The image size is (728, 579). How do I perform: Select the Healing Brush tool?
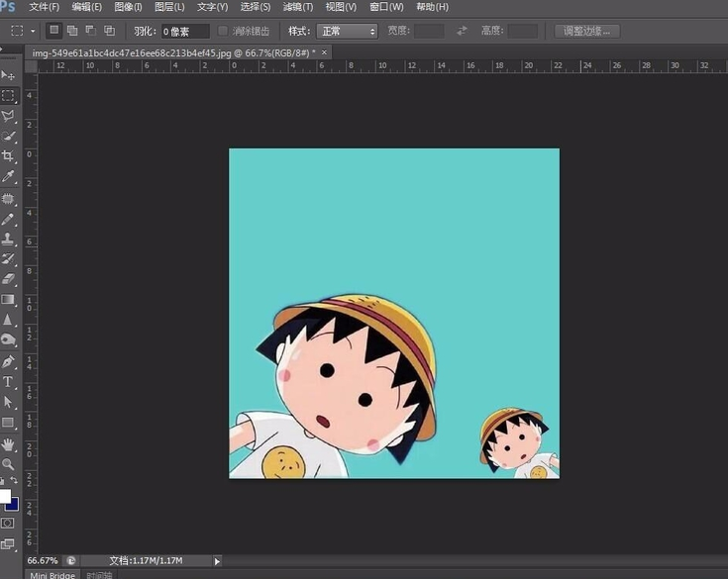(8, 199)
